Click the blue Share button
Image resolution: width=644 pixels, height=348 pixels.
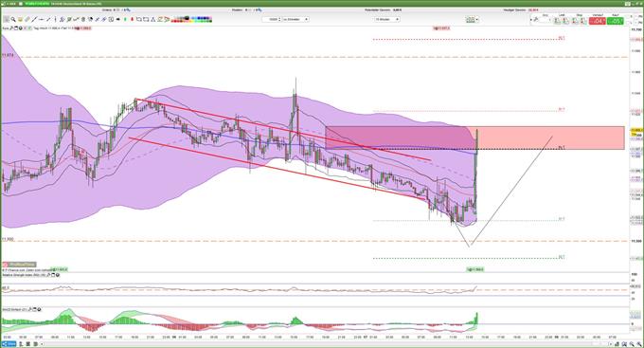coord(9,344)
